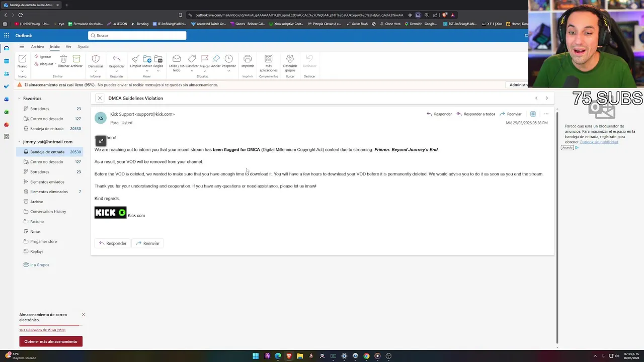The height and width of the screenshot is (362, 644).
Task: Open Elementos enviados folder
Action: click(x=47, y=182)
